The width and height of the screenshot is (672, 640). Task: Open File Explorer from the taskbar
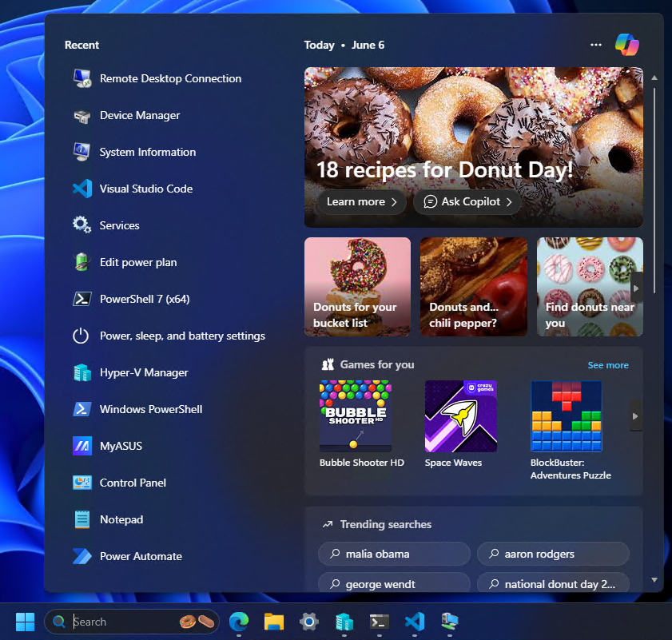click(274, 622)
